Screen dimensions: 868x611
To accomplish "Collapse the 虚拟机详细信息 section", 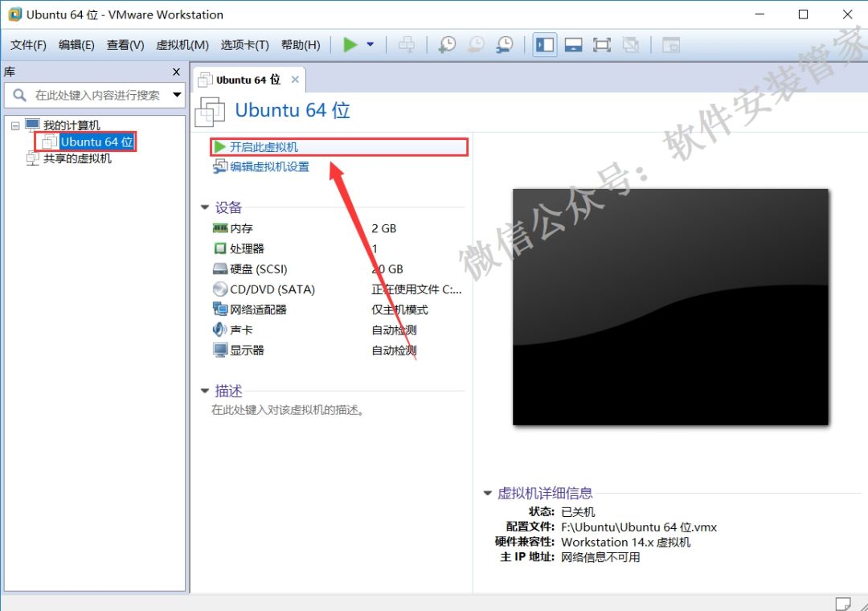I will [488, 493].
